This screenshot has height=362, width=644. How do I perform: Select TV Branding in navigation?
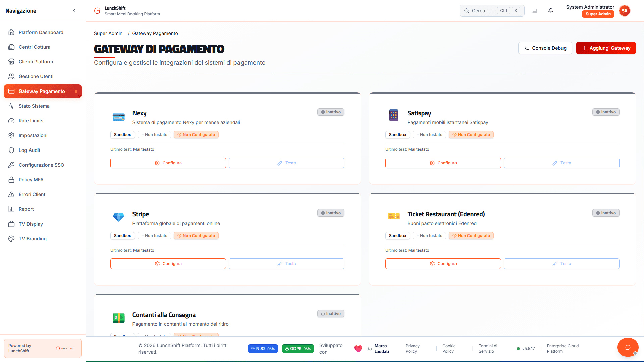click(x=33, y=239)
